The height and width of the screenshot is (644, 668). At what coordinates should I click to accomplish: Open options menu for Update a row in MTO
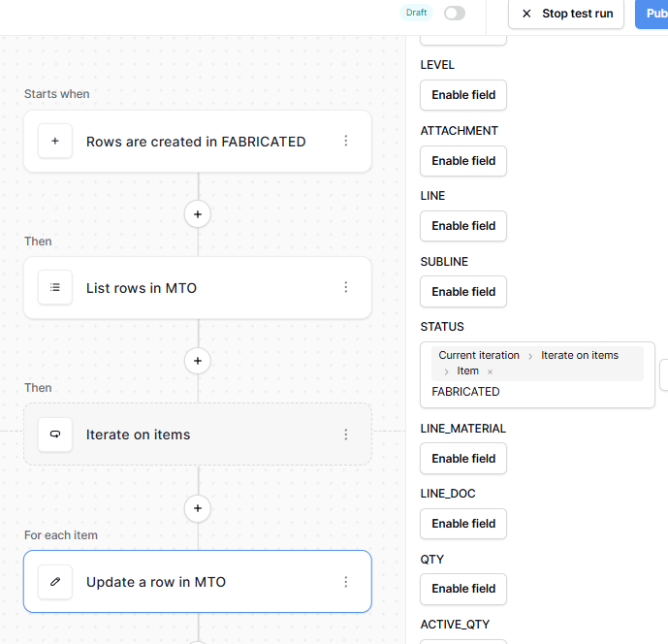point(346,582)
